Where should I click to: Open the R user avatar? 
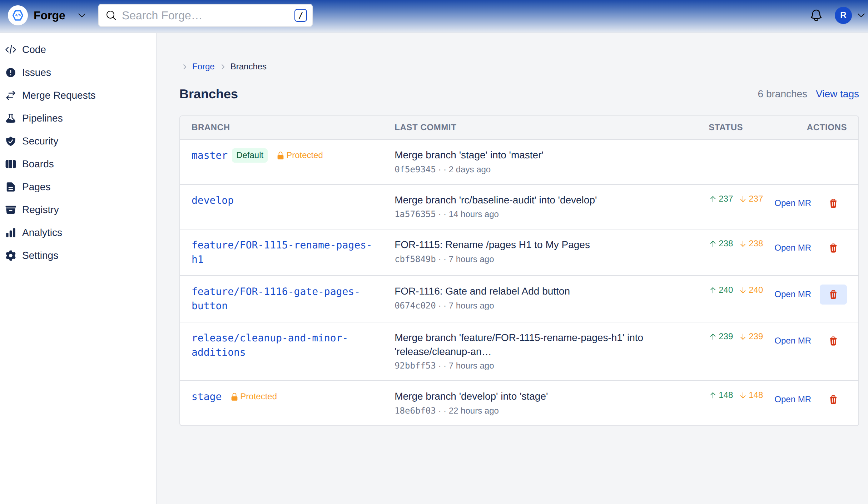click(x=843, y=15)
